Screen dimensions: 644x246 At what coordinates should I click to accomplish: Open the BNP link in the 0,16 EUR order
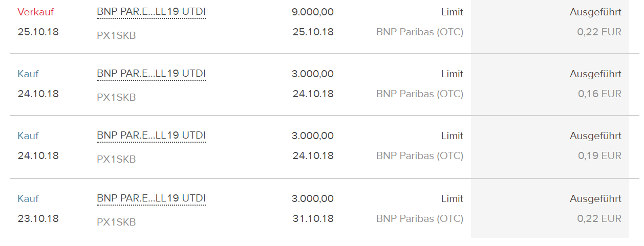coord(151,74)
